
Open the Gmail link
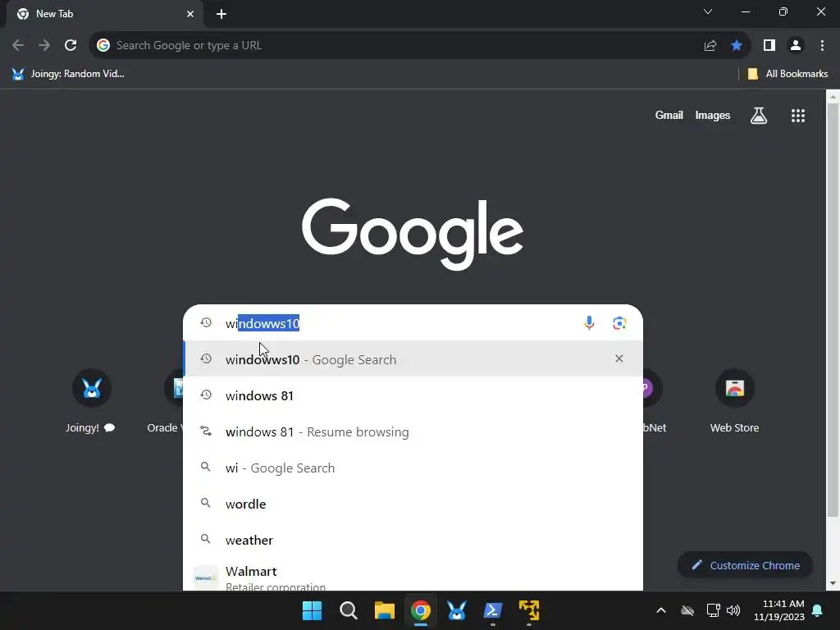click(669, 115)
